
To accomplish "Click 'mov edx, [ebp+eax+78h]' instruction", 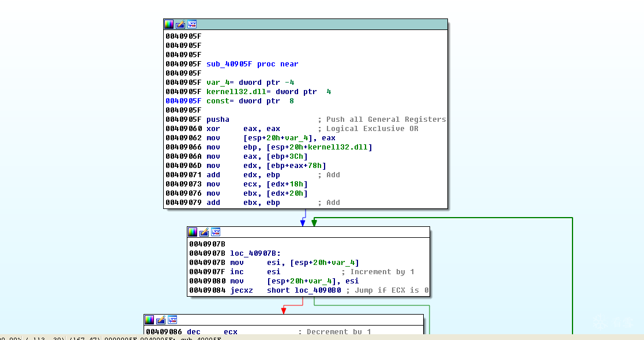I will (266, 166).
